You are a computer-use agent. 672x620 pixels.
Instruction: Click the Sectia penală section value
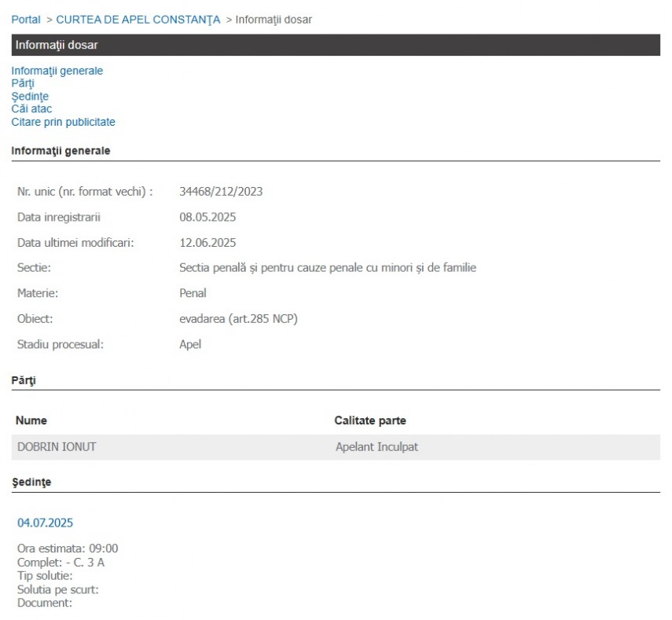coord(328,268)
